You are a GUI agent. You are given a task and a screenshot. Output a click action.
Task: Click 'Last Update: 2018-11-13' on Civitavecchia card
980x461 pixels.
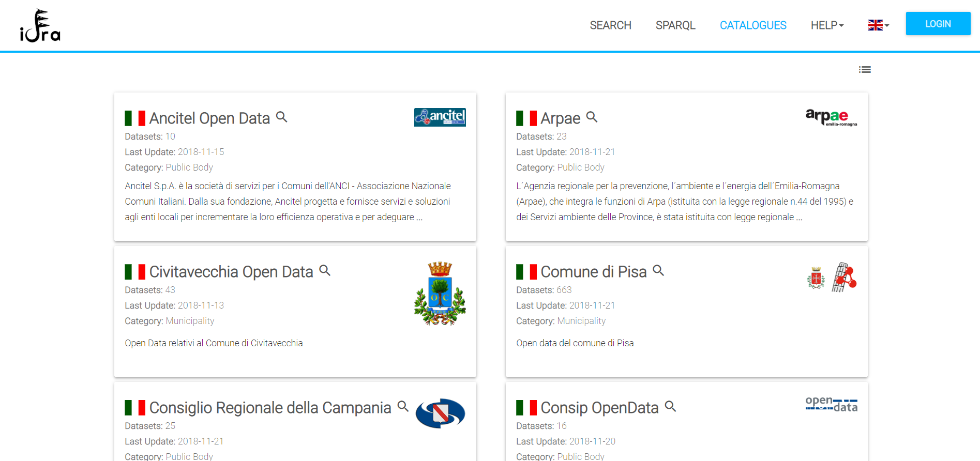point(174,305)
